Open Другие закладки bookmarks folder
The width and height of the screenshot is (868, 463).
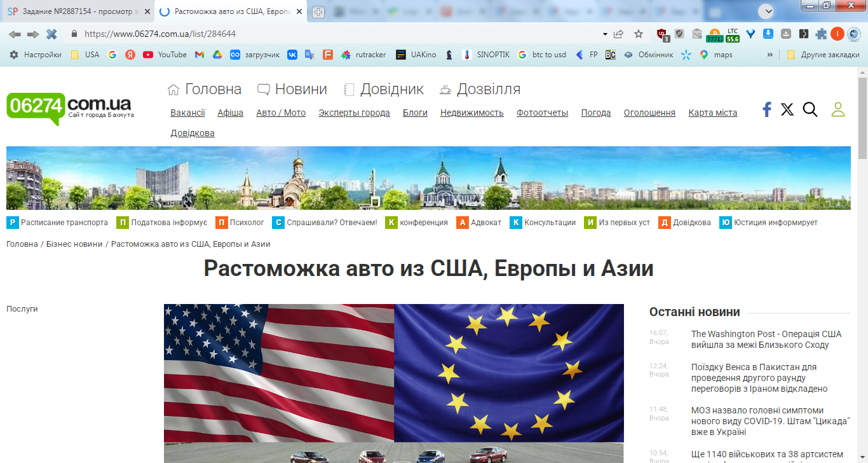click(823, 55)
